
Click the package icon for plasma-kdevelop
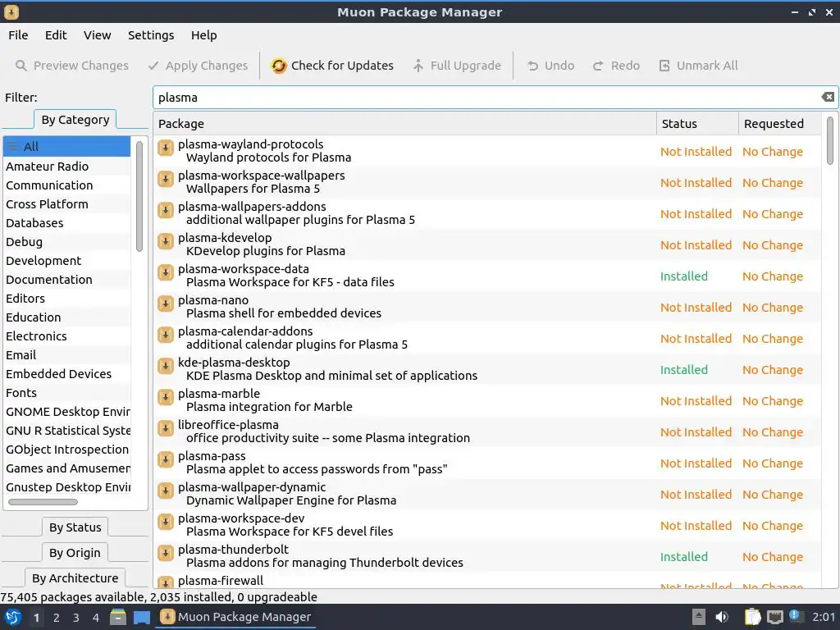pyautogui.click(x=166, y=241)
